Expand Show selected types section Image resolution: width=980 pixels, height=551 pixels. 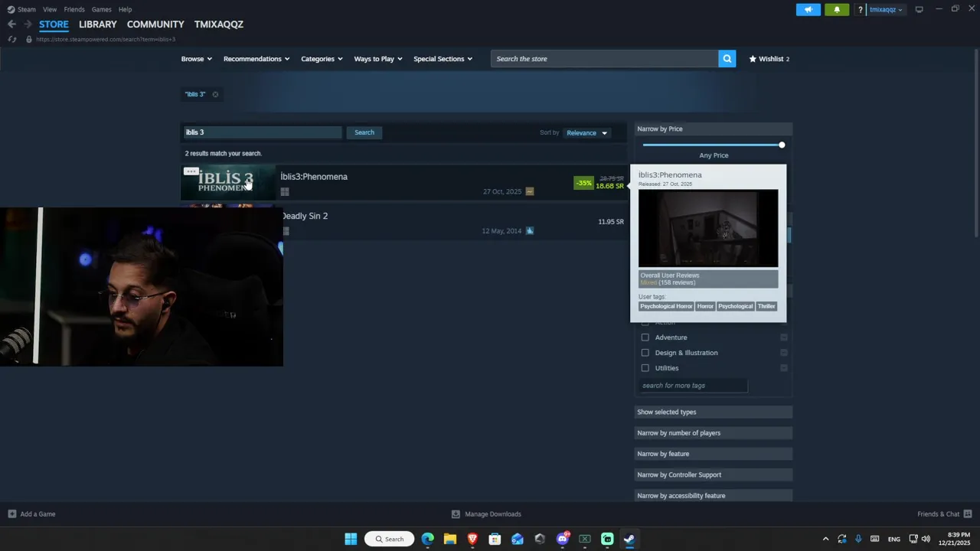tap(714, 412)
